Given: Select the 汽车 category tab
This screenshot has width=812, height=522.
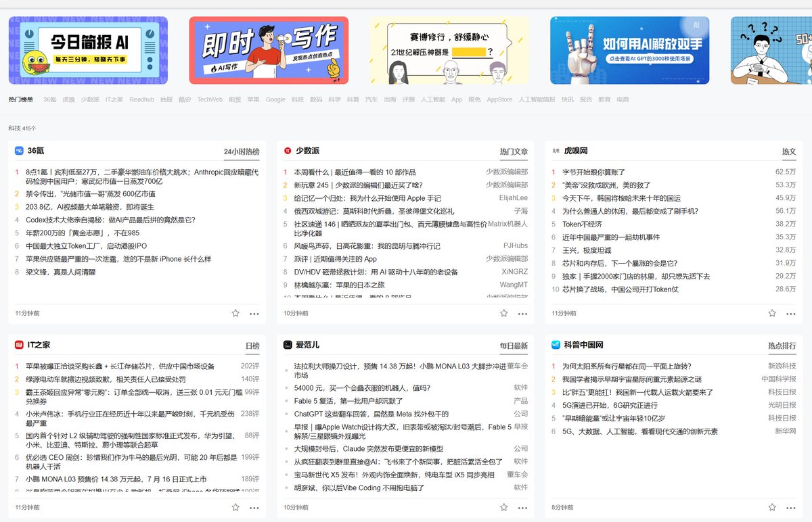Looking at the screenshot, I should [x=371, y=99].
